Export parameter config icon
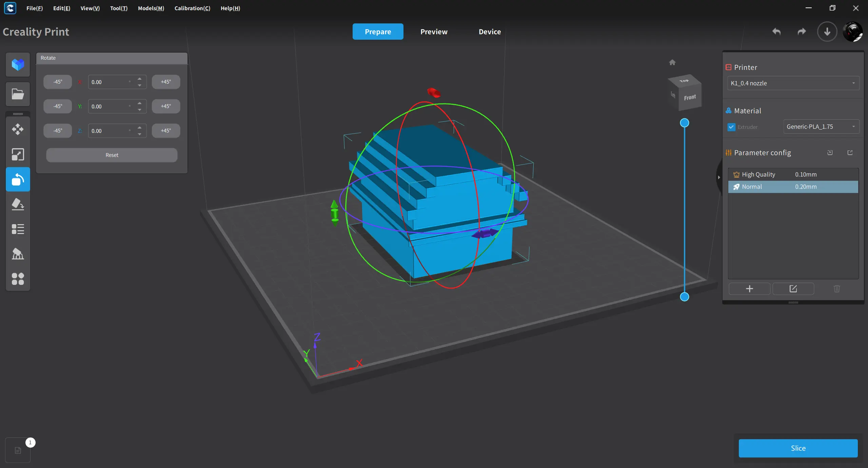This screenshot has height=468, width=868. [x=850, y=153]
